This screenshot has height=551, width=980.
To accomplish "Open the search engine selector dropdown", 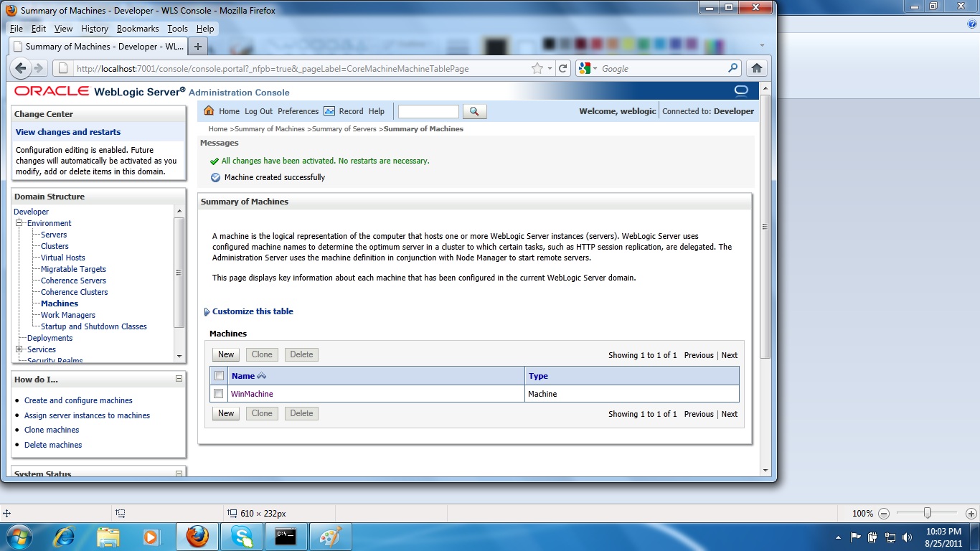I will click(595, 69).
